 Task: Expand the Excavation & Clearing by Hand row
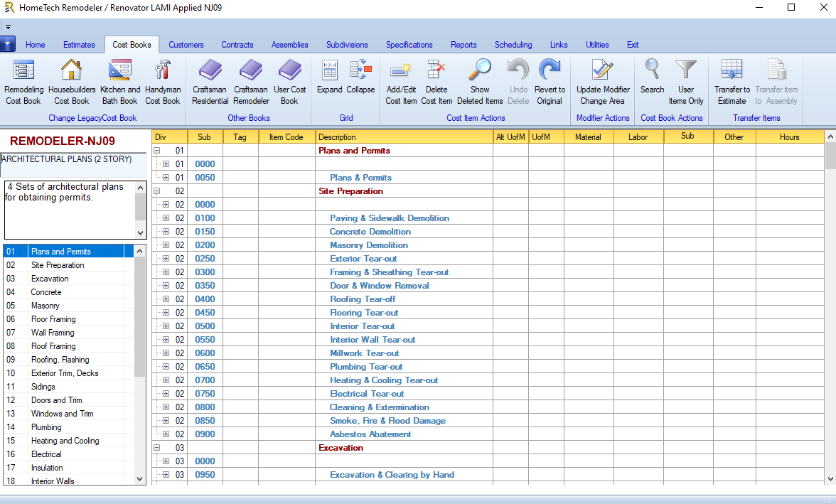pos(166,475)
